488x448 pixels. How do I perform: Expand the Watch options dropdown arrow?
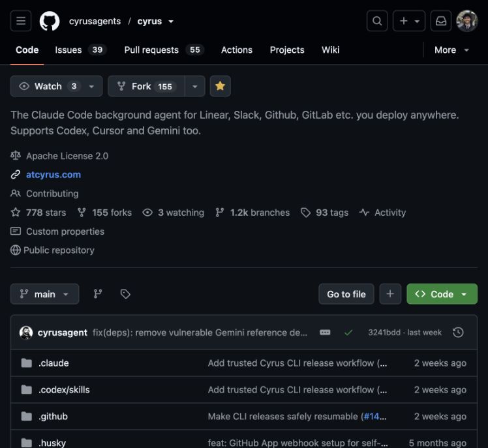tap(91, 86)
